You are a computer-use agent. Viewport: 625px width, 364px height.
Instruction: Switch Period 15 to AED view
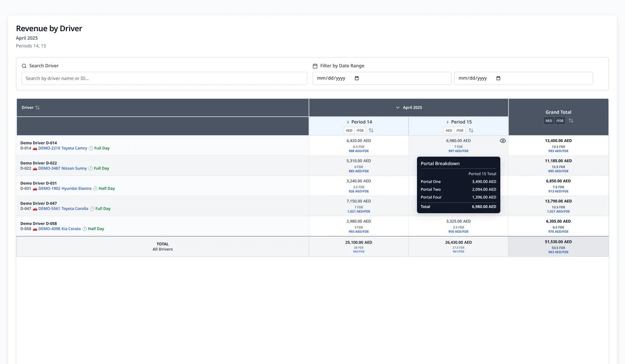[x=449, y=131]
